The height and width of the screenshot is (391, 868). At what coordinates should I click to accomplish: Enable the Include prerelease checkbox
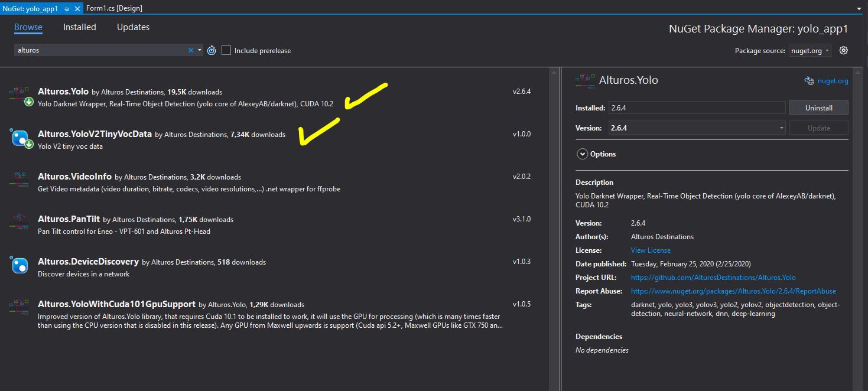226,50
